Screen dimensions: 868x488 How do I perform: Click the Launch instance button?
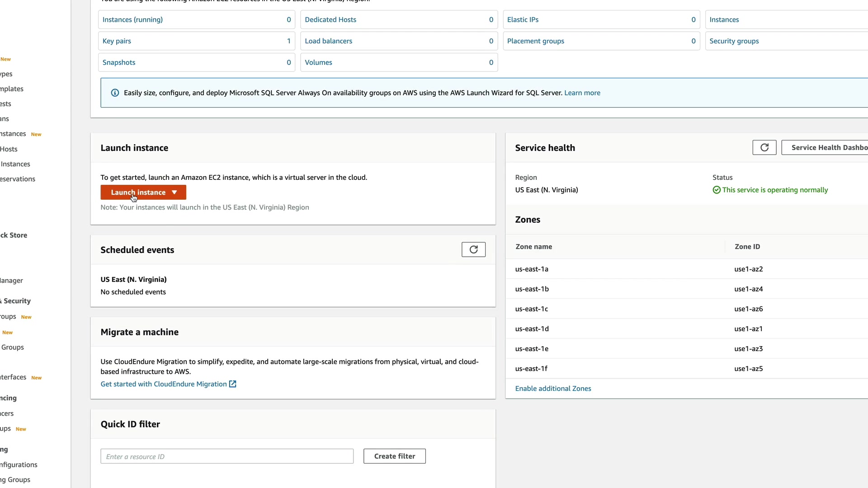point(138,192)
